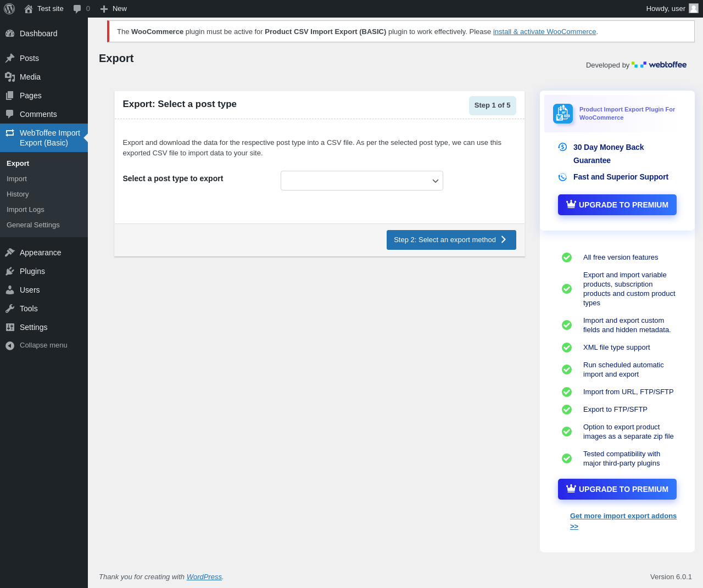Click the Export: Select a post type heading

coord(180,104)
